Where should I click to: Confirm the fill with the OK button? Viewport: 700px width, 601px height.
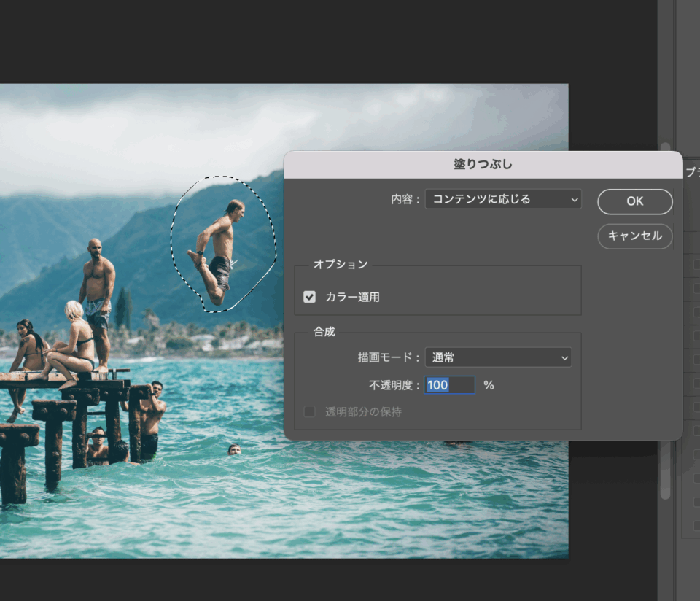click(x=634, y=201)
